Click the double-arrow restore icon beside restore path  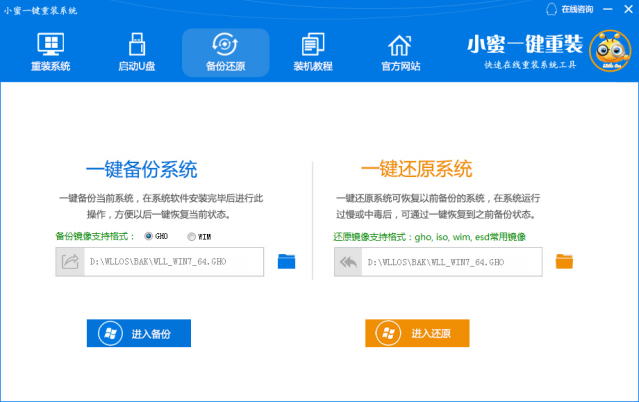[x=348, y=262]
